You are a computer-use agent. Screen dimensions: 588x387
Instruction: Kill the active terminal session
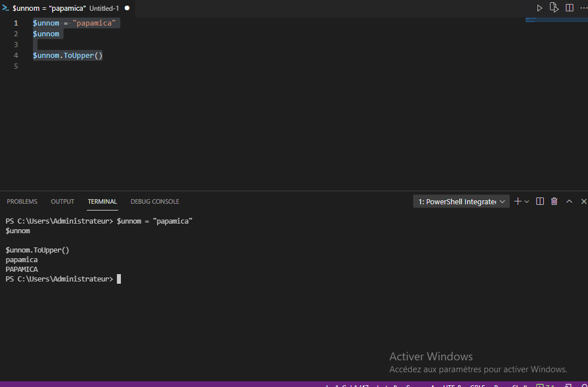[554, 201]
